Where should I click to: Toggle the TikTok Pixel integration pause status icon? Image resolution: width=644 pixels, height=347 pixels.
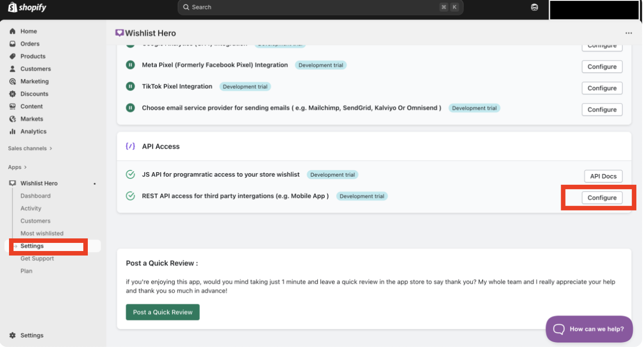(130, 87)
